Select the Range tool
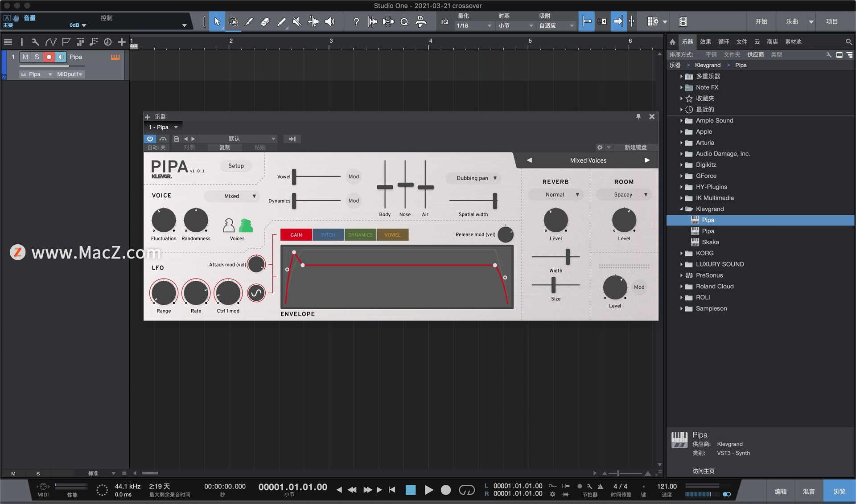The image size is (856, 504). [233, 21]
